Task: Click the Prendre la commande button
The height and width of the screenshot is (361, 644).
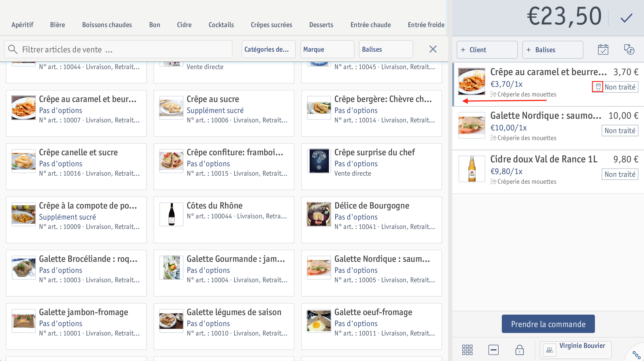Action: (x=548, y=324)
